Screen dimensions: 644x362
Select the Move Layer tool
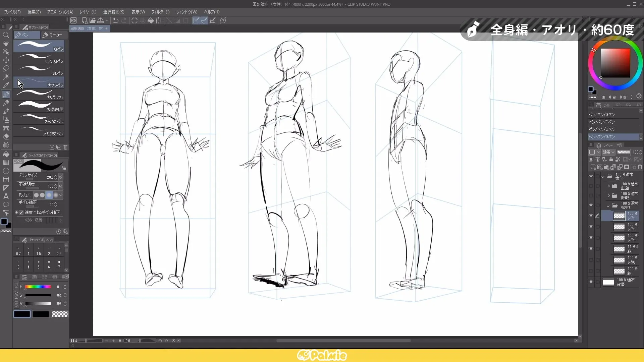6,60
